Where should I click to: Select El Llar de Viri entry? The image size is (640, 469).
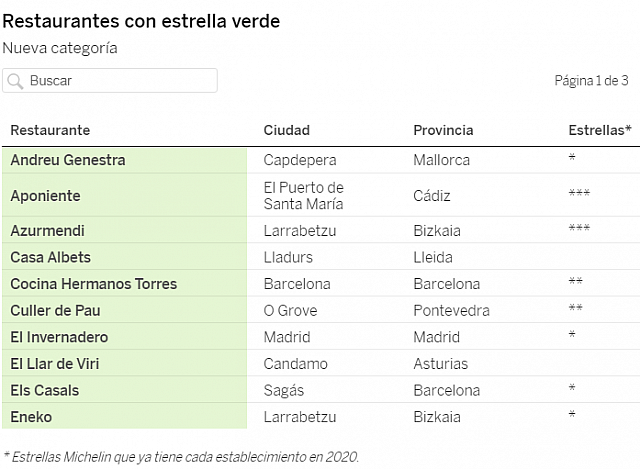click(x=55, y=364)
